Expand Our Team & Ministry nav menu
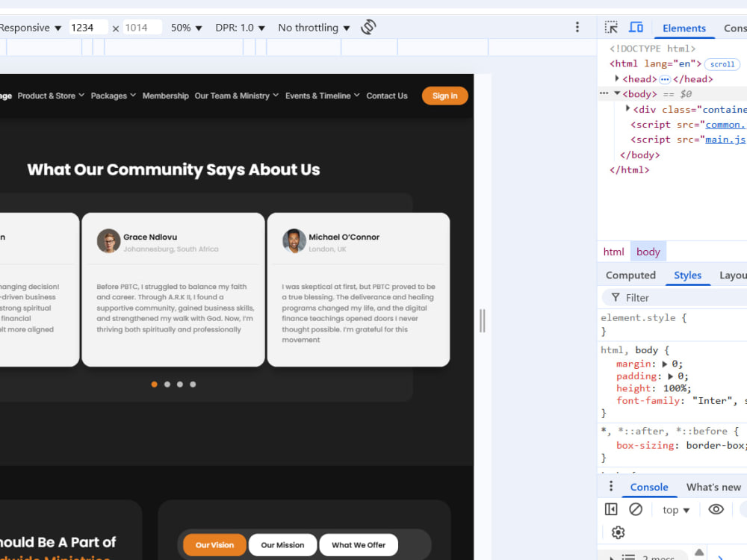This screenshot has width=747, height=560. [x=236, y=96]
